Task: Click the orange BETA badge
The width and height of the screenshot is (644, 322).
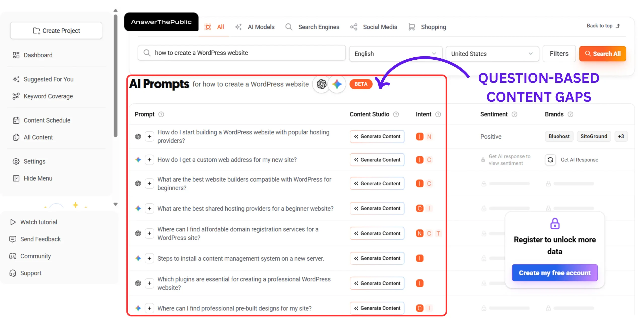Action: pyautogui.click(x=361, y=84)
